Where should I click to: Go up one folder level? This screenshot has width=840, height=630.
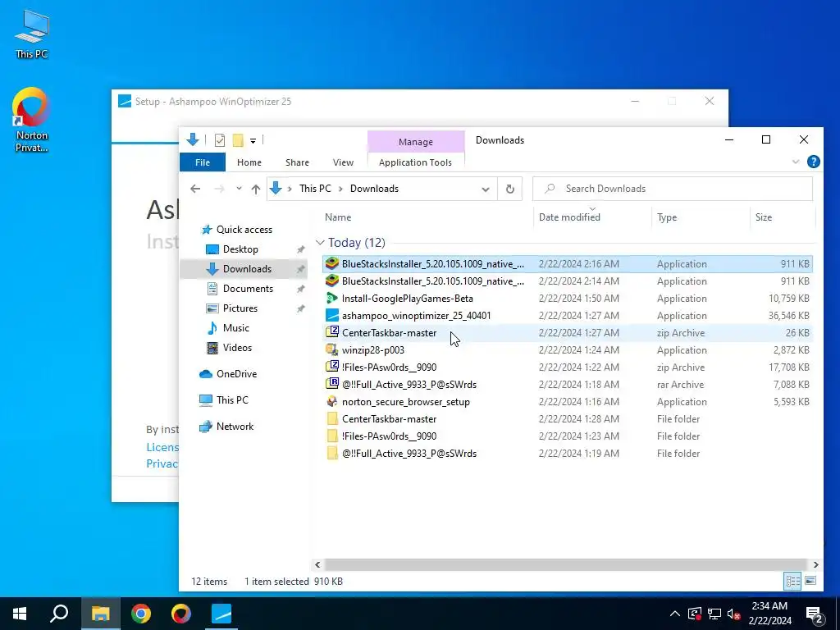click(x=256, y=189)
